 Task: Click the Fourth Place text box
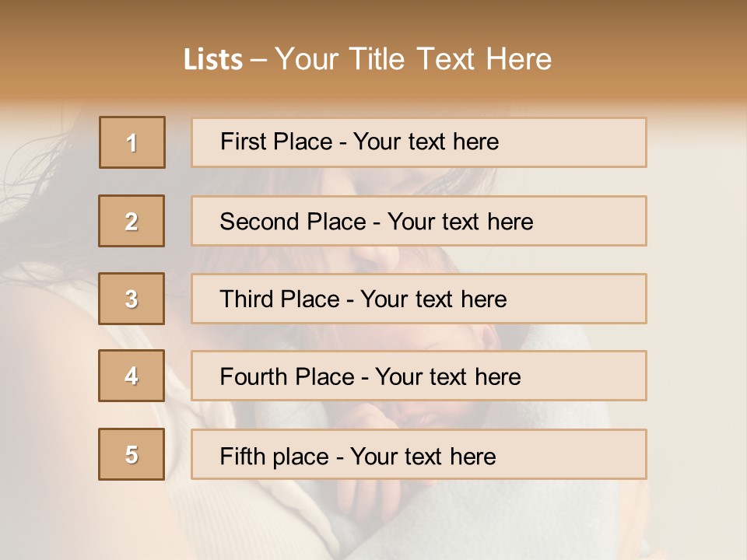click(419, 376)
